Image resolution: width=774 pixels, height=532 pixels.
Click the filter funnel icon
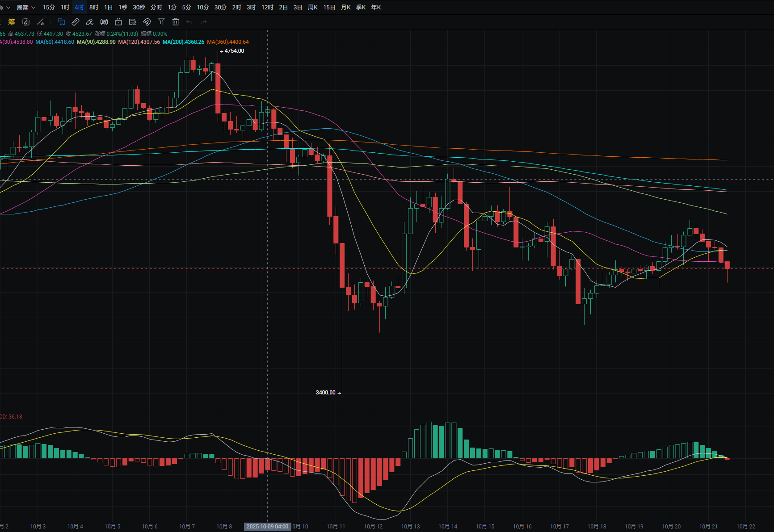click(x=161, y=22)
